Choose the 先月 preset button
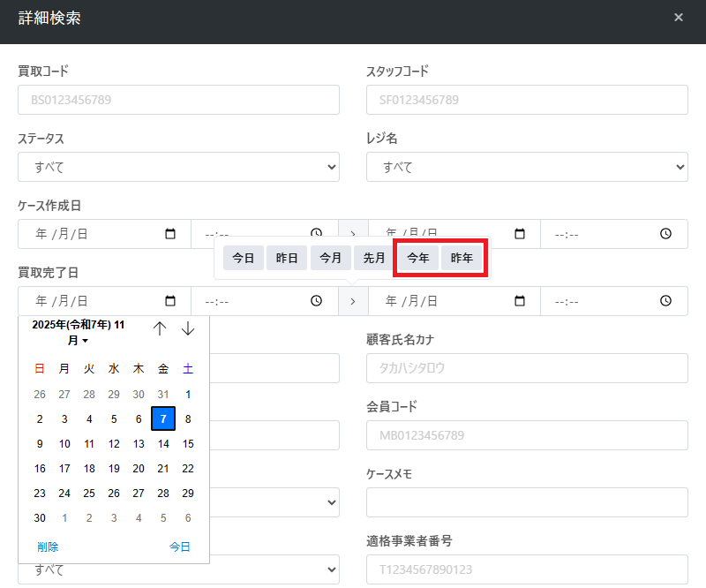The height and width of the screenshot is (588, 706). pyautogui.click(x=374, y=258)
